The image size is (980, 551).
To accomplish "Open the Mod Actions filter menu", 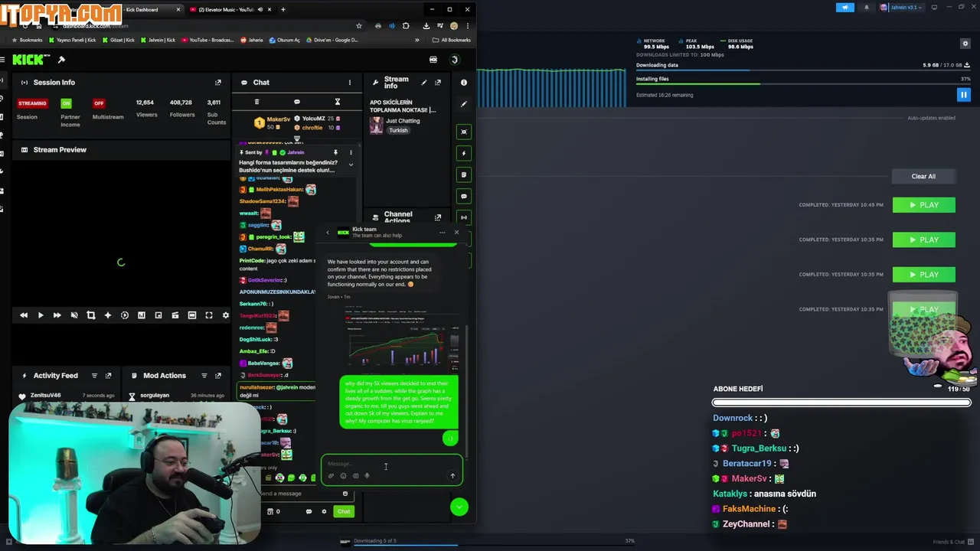I will coord(204,376).
